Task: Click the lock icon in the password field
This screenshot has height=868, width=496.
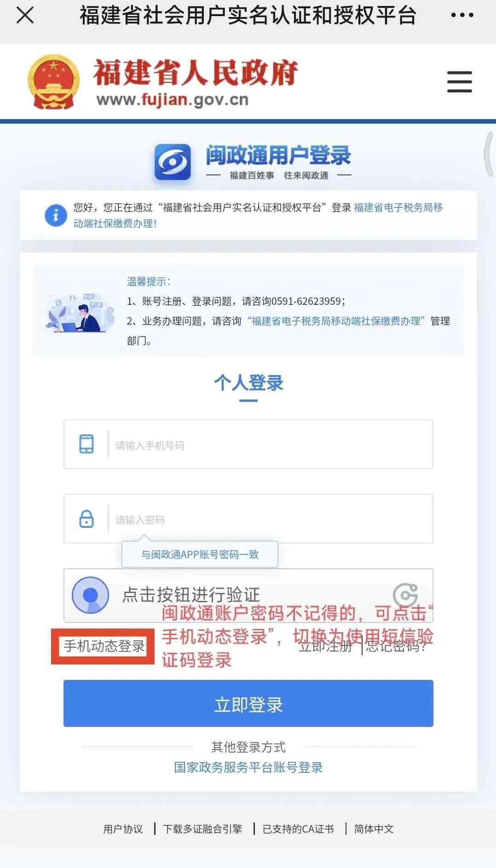Action: point(87,519)
